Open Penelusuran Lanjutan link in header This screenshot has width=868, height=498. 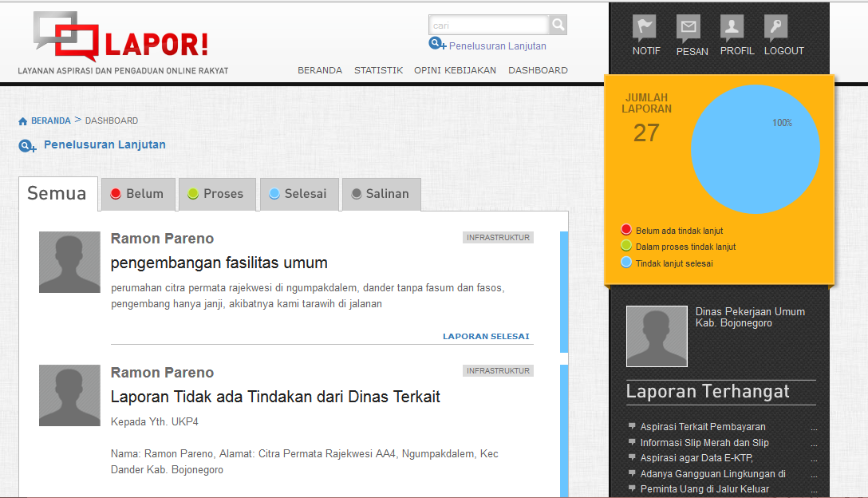(498, 46)
